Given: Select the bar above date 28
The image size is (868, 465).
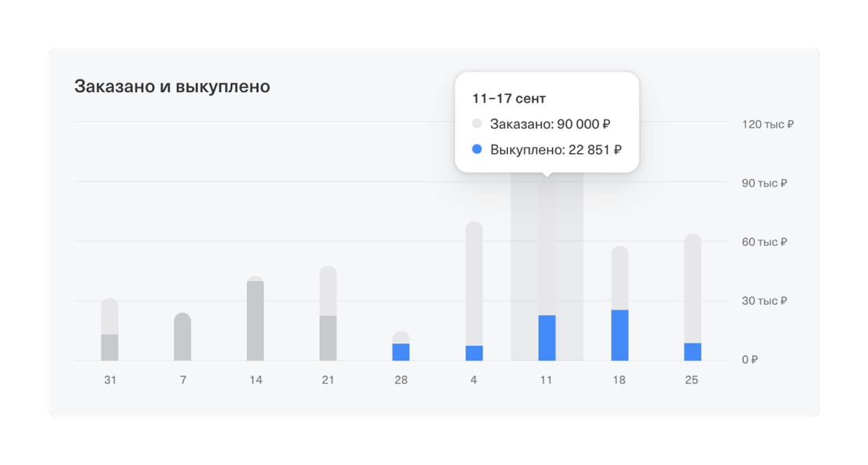Looking at the screenshot, I should pyautogui.click(x=401, y=346).
